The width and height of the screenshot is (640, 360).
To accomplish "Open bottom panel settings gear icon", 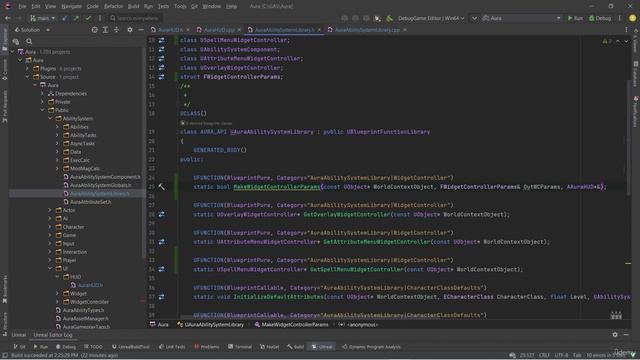I will point(615,335).
